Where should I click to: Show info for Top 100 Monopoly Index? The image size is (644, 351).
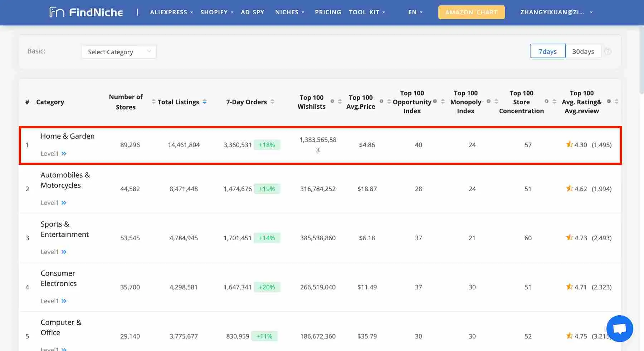[488, 102]
